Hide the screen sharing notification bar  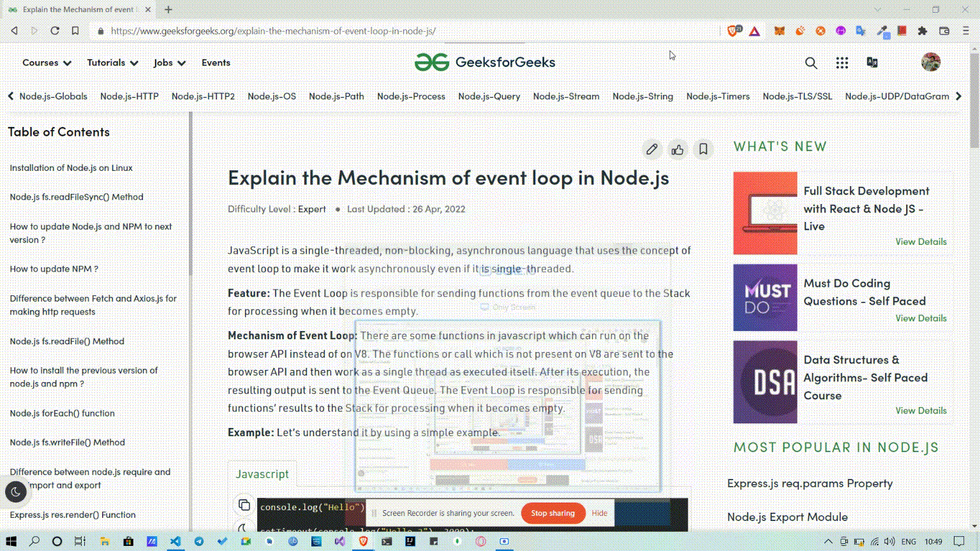click(599, 513)
